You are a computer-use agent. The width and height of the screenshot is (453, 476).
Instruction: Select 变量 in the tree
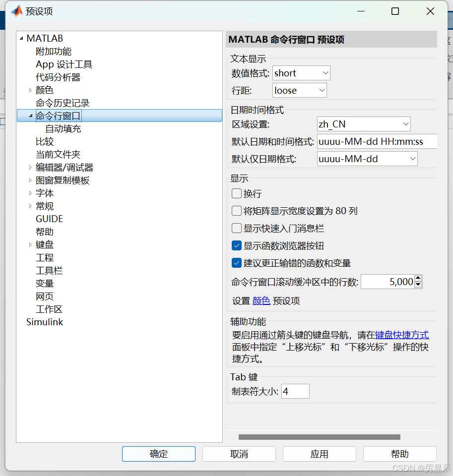(x=45, y=284)
